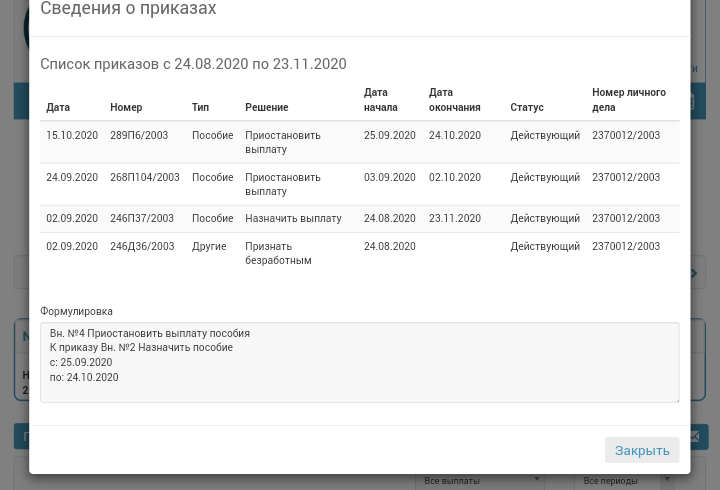Click inside the Формулировка text area

pos(359,362)
